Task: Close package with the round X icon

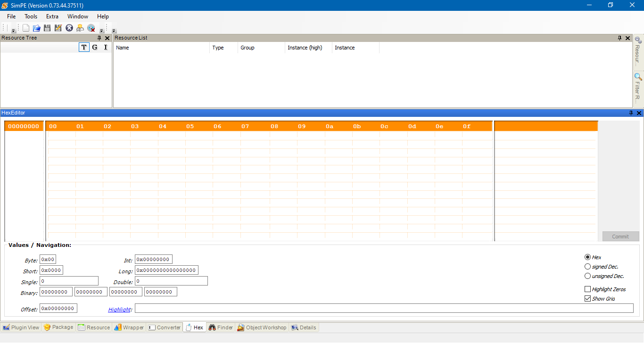Action: point(69,28)
